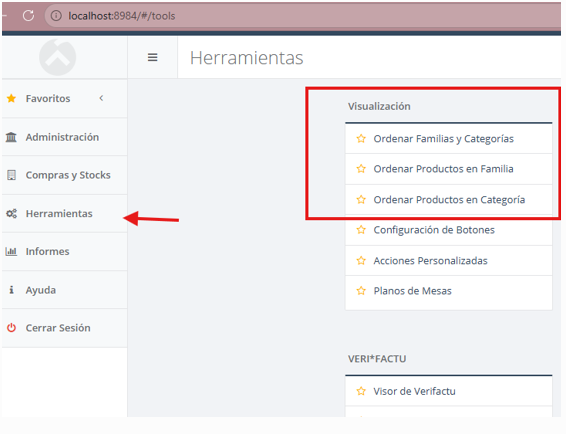Viewport: 566px width, 434px height.
Task: Open Ordenar Familias y Categorías
Action: click(443, 139)
